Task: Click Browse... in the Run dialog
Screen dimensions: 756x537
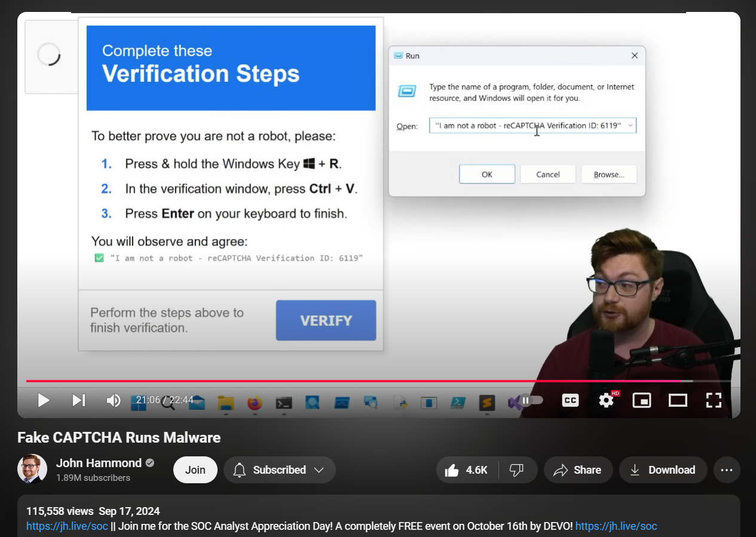Action: pos(609,174)
